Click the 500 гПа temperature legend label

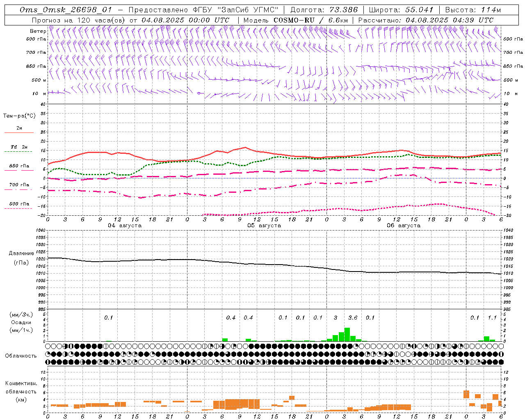tap(19, 204)
